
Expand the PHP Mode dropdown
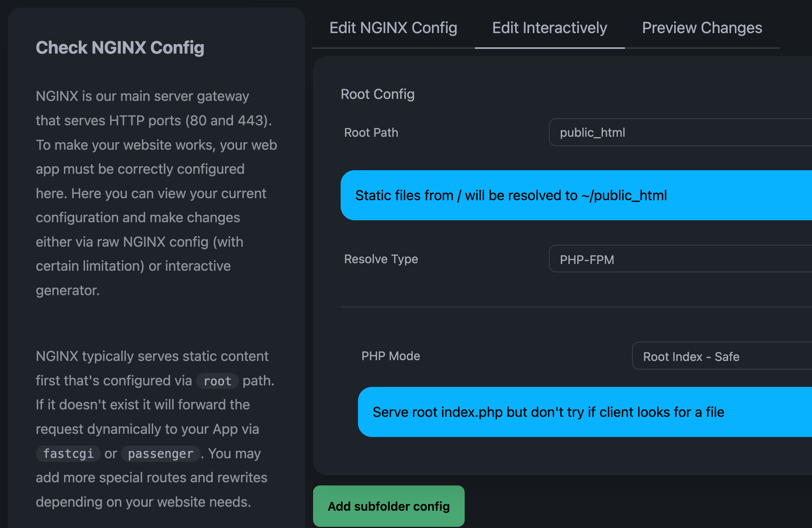point(721,356)
